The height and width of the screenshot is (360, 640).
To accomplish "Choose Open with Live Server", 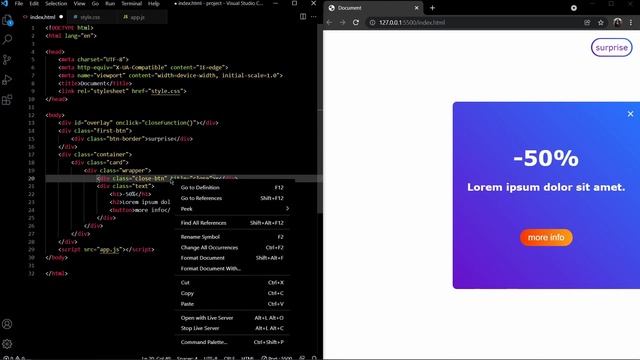I will [232, 318].
